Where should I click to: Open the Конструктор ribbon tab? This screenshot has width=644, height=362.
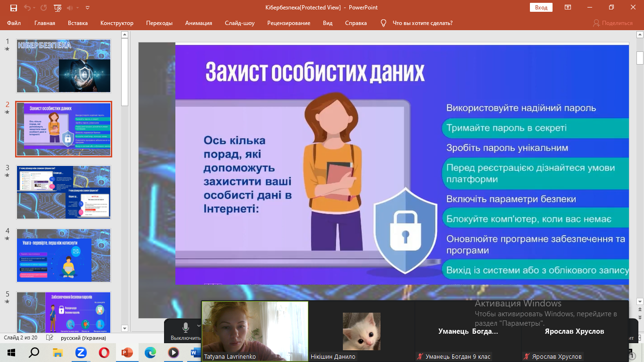tap(117, 23)
